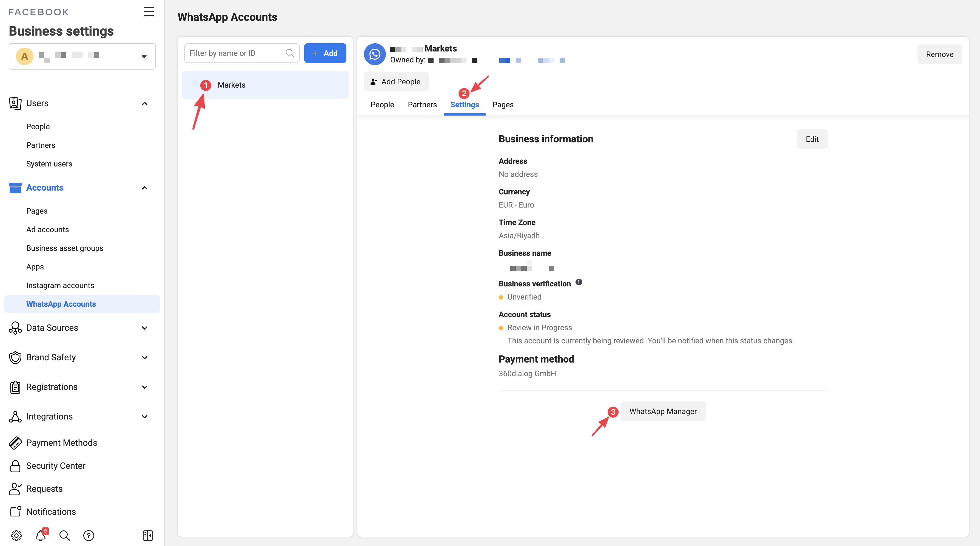980x546 pixels.
Task: Switch to the Partners tab
Action: pos(422,105)
